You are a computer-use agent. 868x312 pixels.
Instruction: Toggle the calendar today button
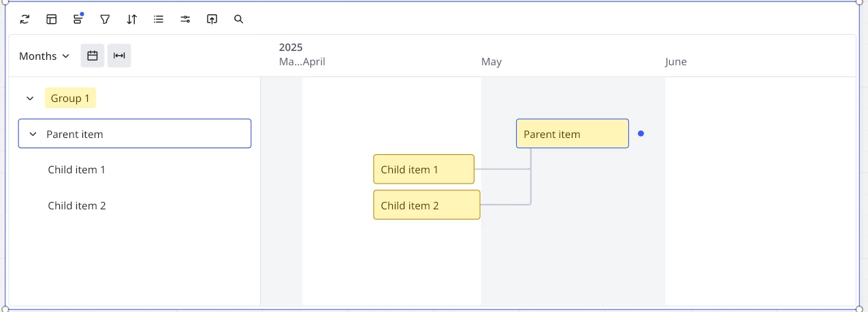[x=93, y=56]
